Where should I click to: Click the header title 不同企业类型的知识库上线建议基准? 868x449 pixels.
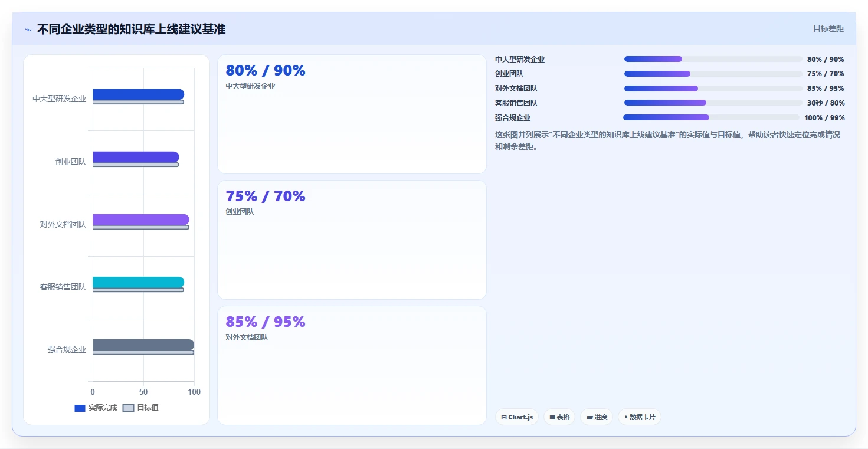coord(131,29)
